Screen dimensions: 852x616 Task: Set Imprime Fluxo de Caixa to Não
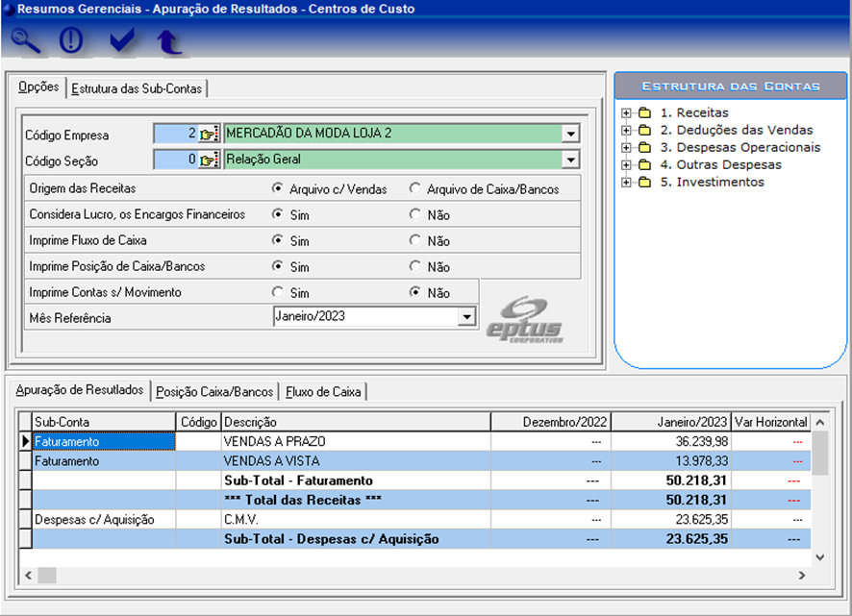click(x=414, y=241)
